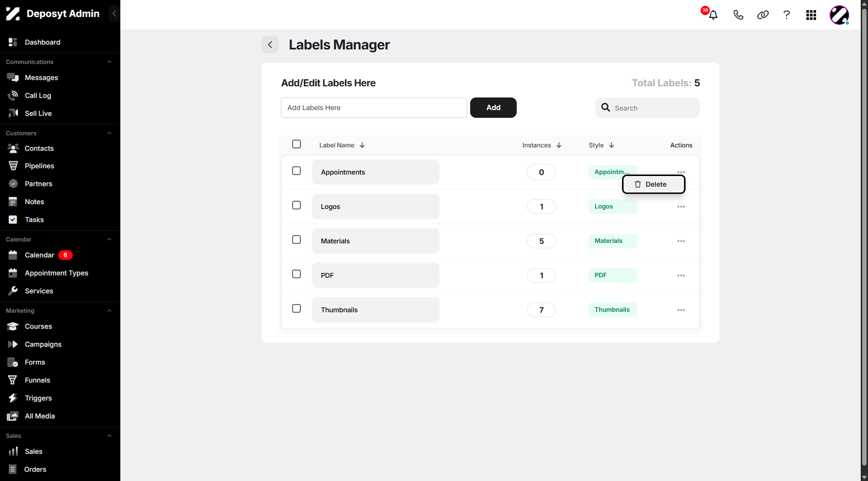
Task: Open actions menu for Logos row
Action: point(681,207)
